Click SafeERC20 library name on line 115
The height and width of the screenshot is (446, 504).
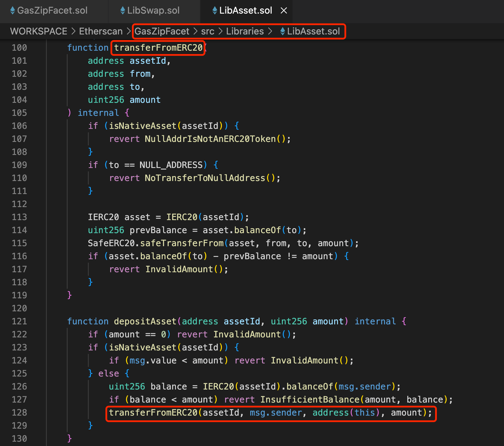(111, 243)
